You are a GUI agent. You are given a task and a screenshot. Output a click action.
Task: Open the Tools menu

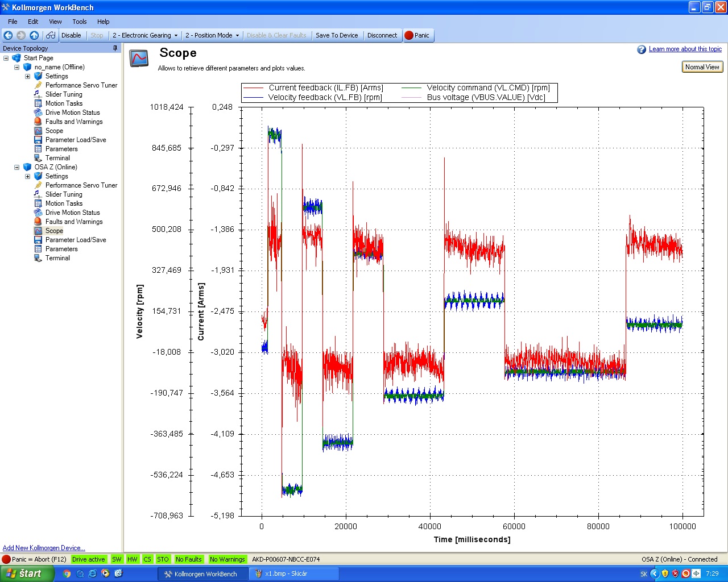pyautogui.click(x=80, y=22)
